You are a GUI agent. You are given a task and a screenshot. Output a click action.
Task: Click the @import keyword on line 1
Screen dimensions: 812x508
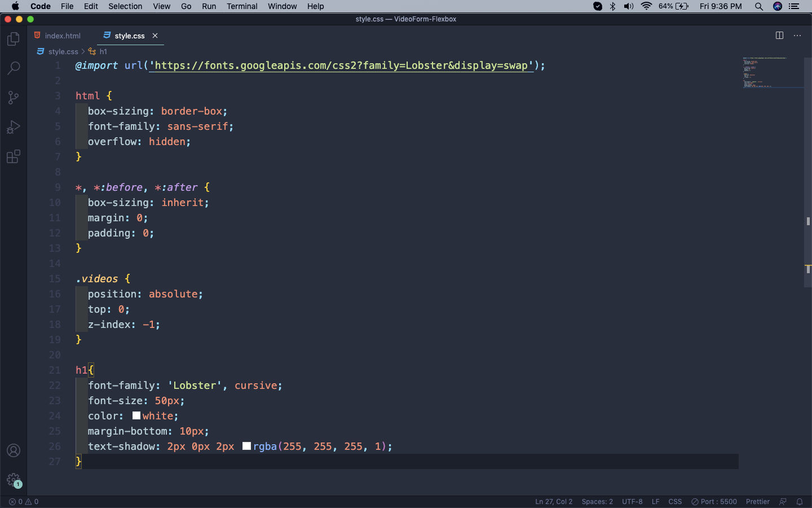click(97, 65)
